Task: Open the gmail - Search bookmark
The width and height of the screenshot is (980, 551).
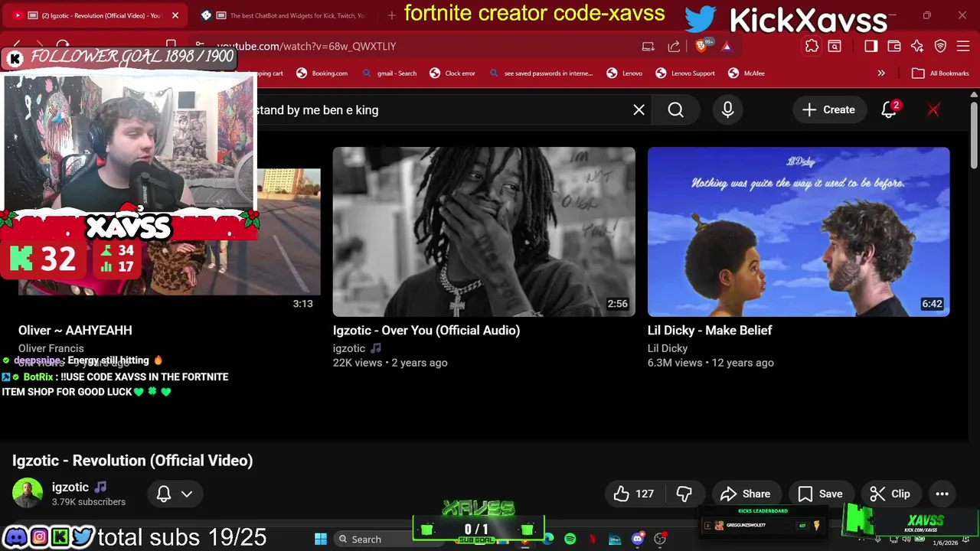Action: [389, 73]
